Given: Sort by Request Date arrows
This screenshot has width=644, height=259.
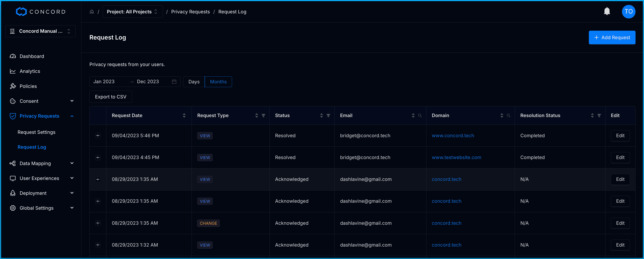Looking at the screenshot, I should [x=184, y=116].
